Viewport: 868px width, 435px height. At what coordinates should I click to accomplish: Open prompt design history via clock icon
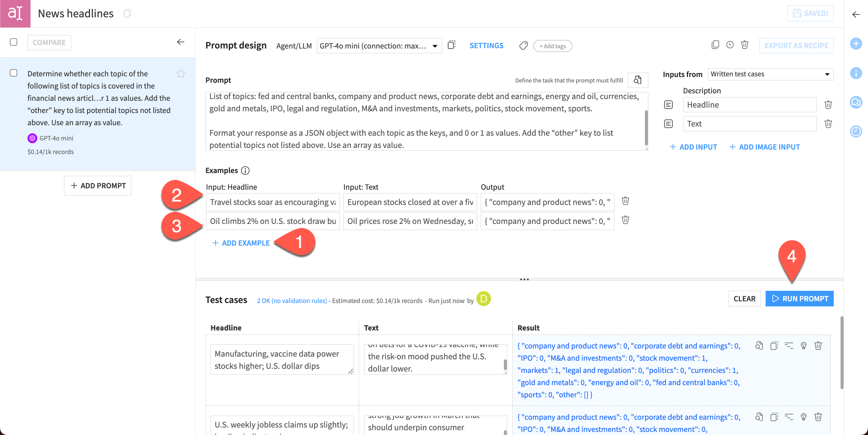[x=730, y=44]
